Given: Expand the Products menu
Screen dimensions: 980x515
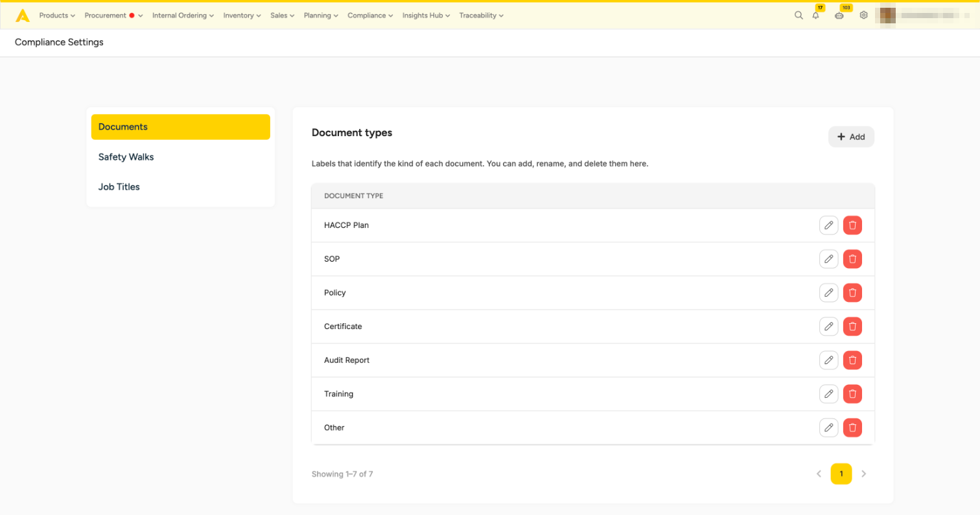Looking at the screenshot, I should pyautogui.click(x=57, y=16).
